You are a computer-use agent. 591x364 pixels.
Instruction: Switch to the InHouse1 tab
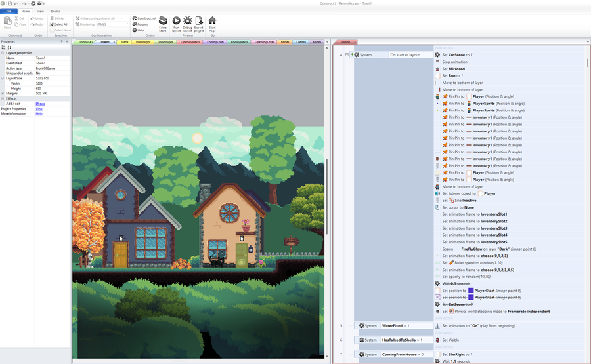pyautogui.click(x=86, y=42)
